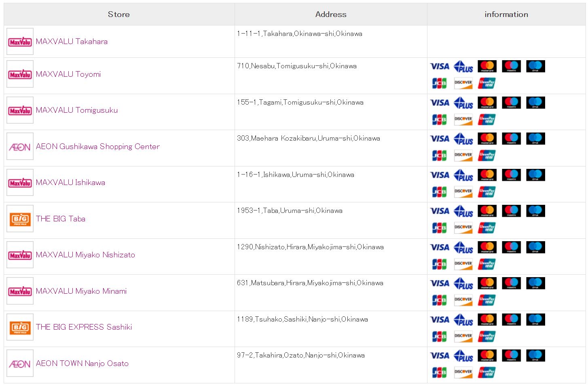Image resolution: width=588 pixels, height=385 pixels.
Task: Open the THE BIG EXPRESS Sashiki link
Action: 84,327
